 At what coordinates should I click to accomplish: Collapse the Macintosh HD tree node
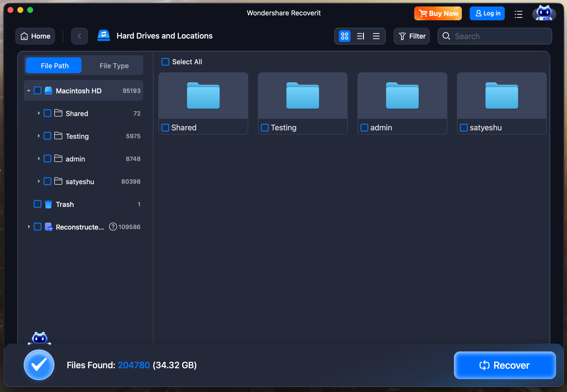29,91
